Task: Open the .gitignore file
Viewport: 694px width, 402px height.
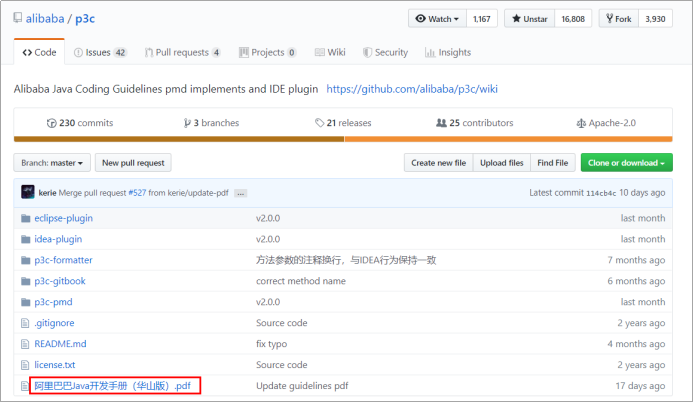Action: pyautogui.click(x=54, y=323)
